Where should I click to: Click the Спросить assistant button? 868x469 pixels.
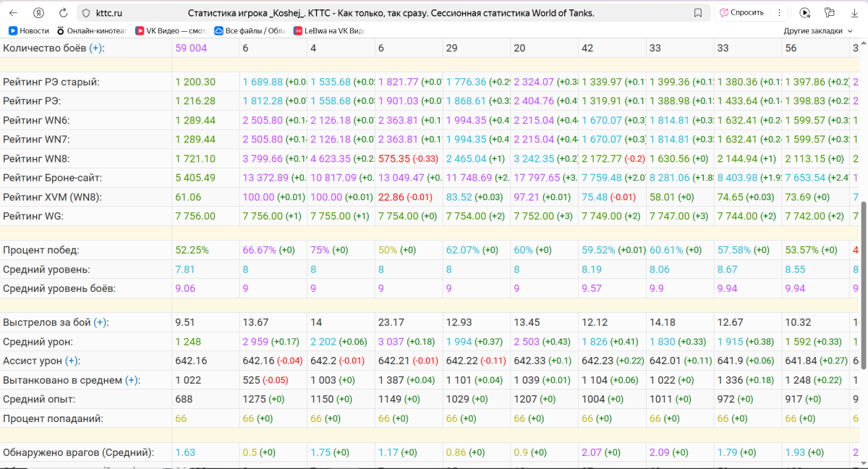[741, 13]
